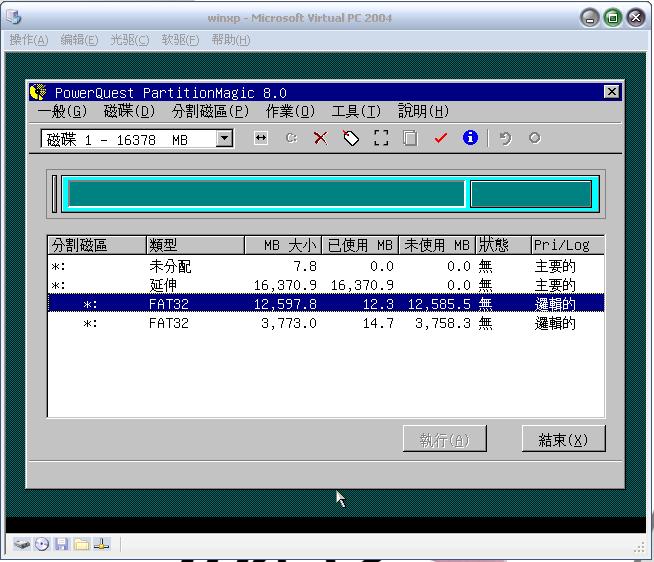Click the blue info icon
The height and width of the screenshot is (562, 654).
pyautogui.click(x=470, y=138)
